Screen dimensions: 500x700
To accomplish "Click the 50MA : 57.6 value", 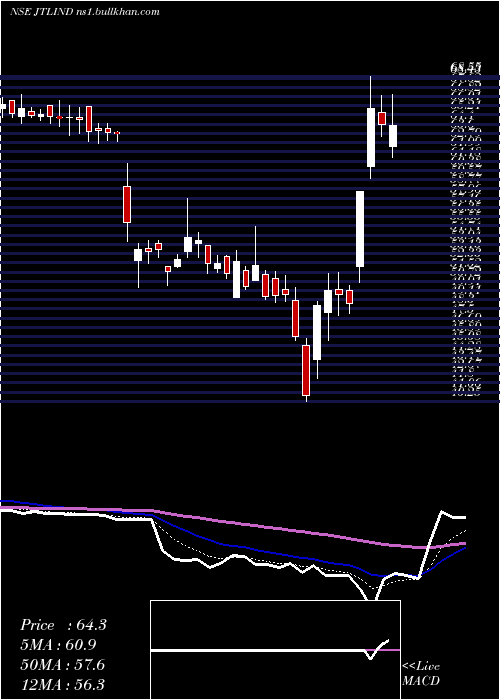I will [x=62, y=665].
